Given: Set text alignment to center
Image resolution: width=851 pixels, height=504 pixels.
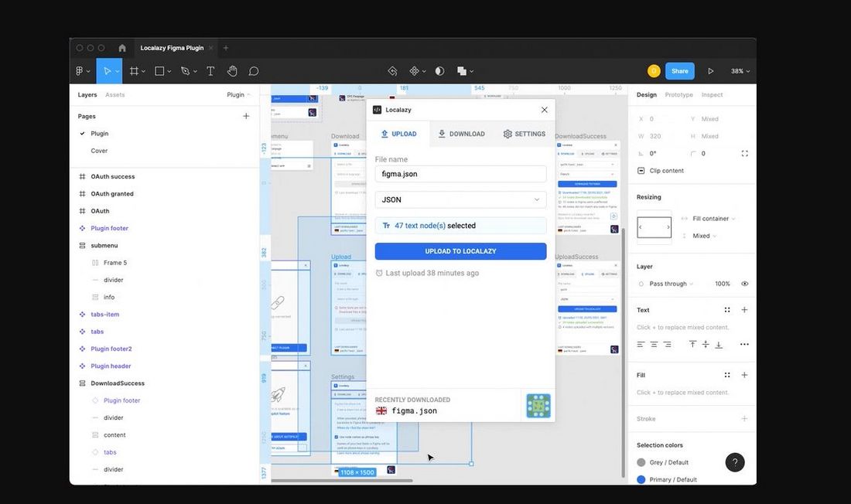Looking at the screenshot, I should (x=654, y=345).
